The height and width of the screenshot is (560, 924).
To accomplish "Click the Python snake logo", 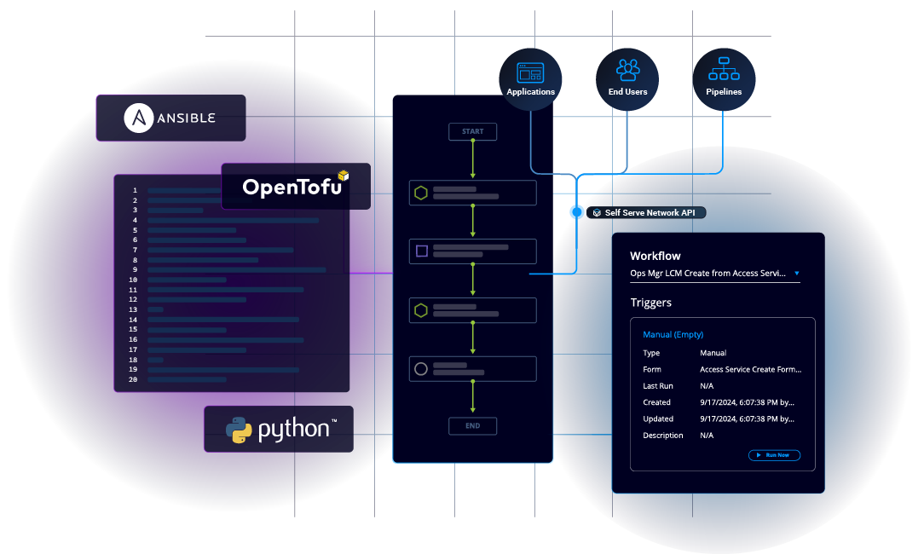I will [x=239, y=429].
